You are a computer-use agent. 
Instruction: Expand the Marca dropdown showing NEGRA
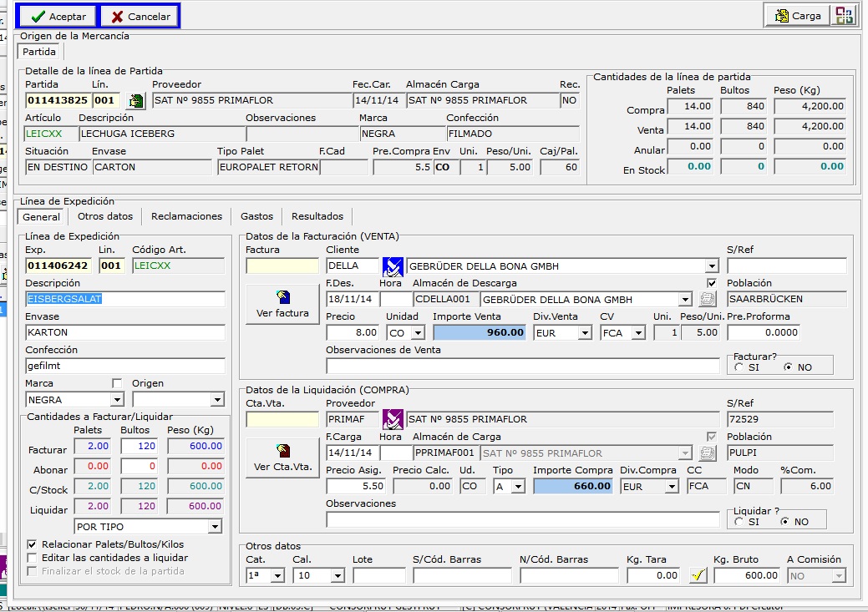[x=116, y=400]
